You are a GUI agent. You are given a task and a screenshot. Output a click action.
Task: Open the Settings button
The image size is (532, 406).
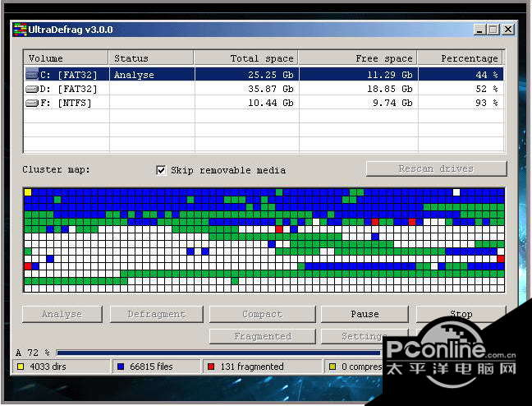tap(364, 336)
